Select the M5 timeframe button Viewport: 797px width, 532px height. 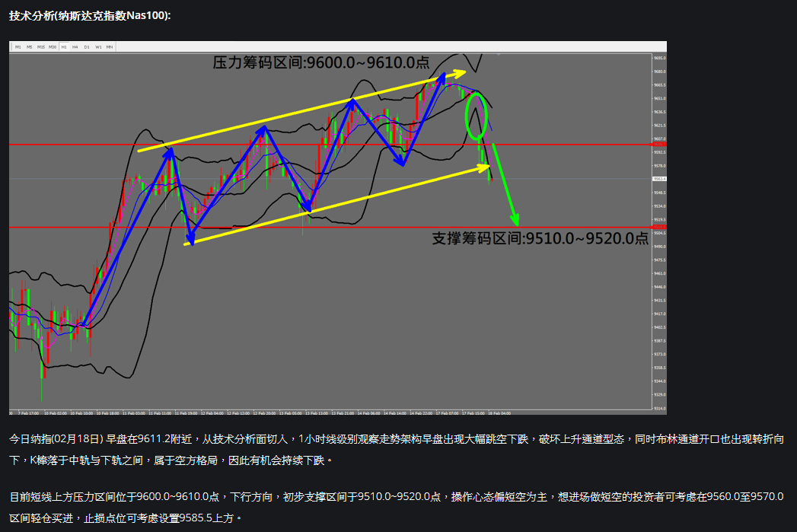(x=30, y=46)
